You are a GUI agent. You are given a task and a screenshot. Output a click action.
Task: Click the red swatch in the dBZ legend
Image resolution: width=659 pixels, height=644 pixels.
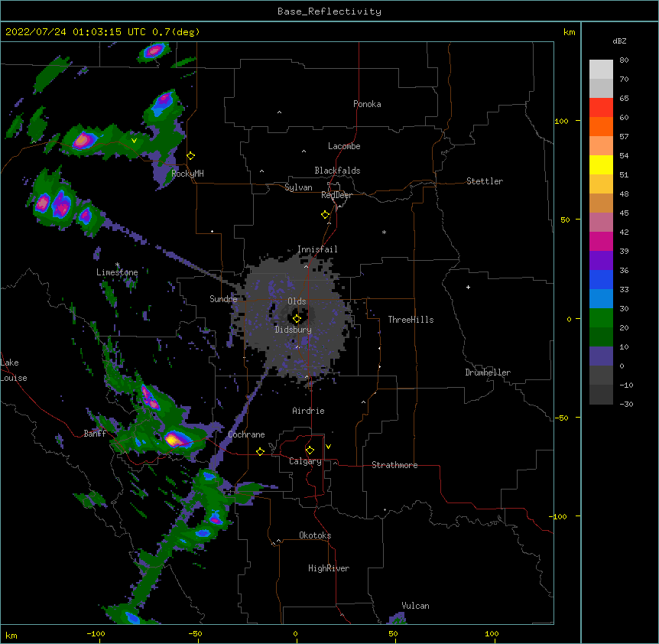(x=601, y=107)
